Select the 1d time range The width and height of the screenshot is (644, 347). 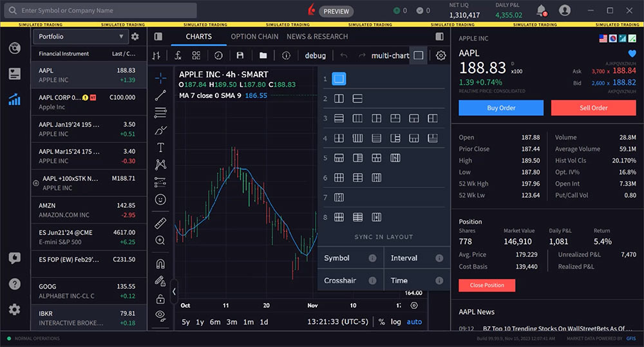point(264,322)
